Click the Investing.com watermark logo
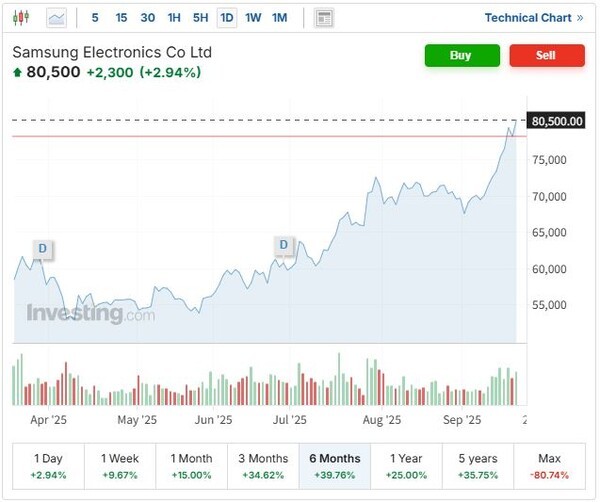The height and width of the screenshot is (502, 600). pos(90,314)
